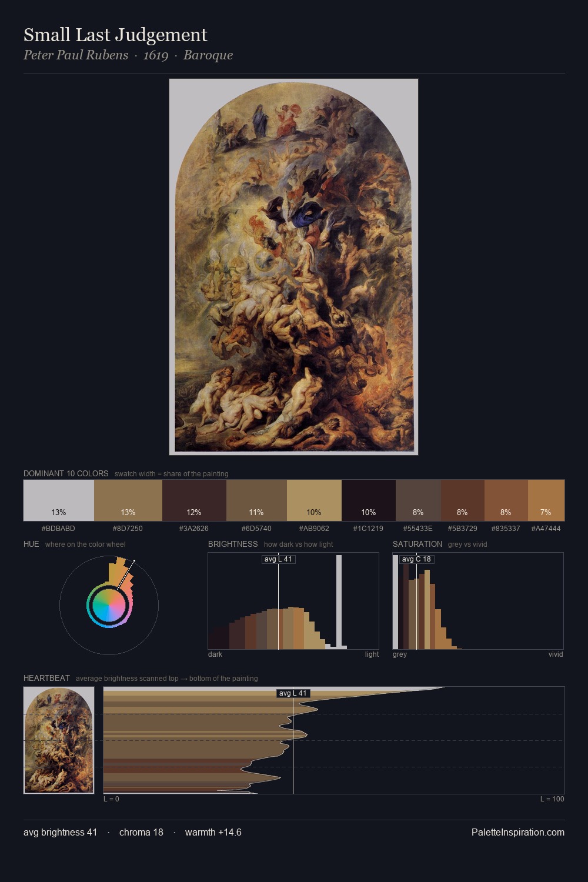Click the #AB9062 hex code label

(314, 528)
